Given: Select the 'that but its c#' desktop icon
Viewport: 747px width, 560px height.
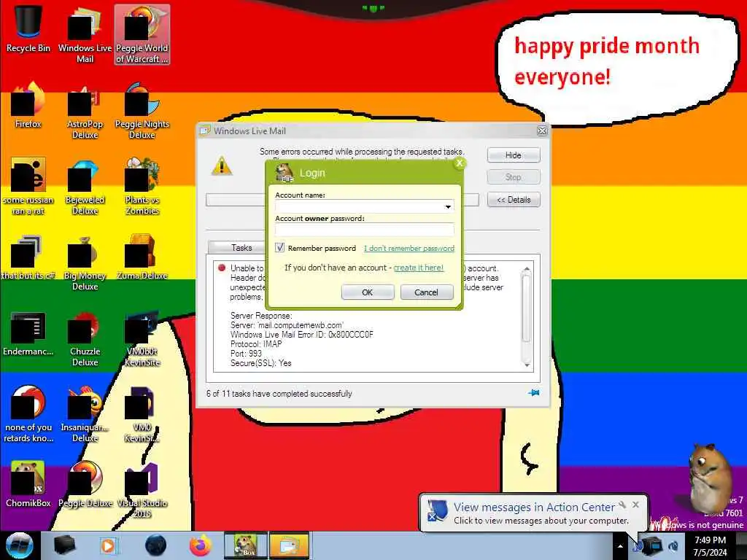Looking at the screenshot, I should tap(28, 257).
